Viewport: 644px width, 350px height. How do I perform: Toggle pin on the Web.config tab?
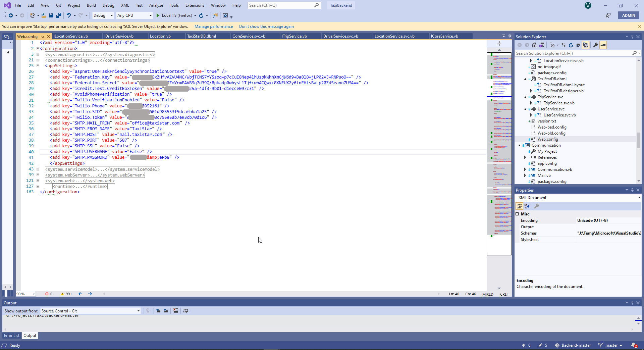coord(43,37)
